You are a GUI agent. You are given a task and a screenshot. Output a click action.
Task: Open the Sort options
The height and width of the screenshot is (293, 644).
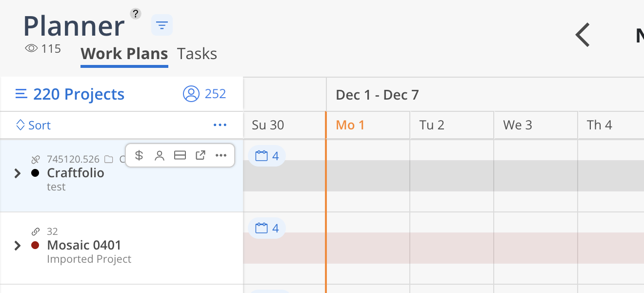(33, 126)
